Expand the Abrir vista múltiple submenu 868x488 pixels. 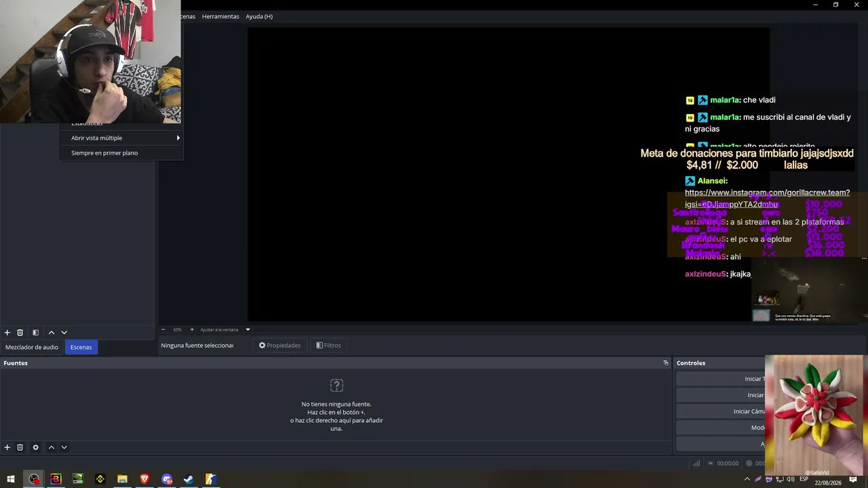pos(122,138)
